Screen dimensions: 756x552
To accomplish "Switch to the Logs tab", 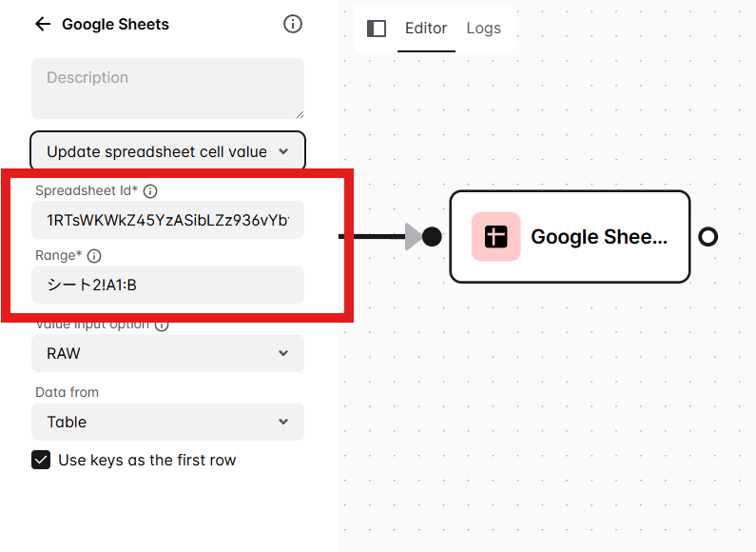I will 483,29.
